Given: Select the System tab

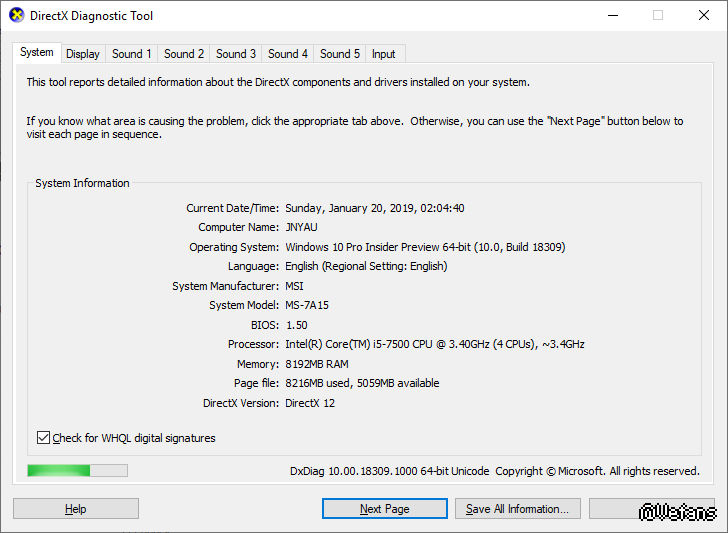Looking at the screenshot, I should [37, 52].
